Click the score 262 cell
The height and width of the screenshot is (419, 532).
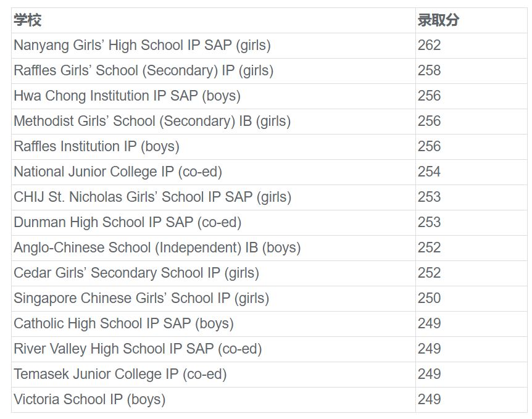430,46
